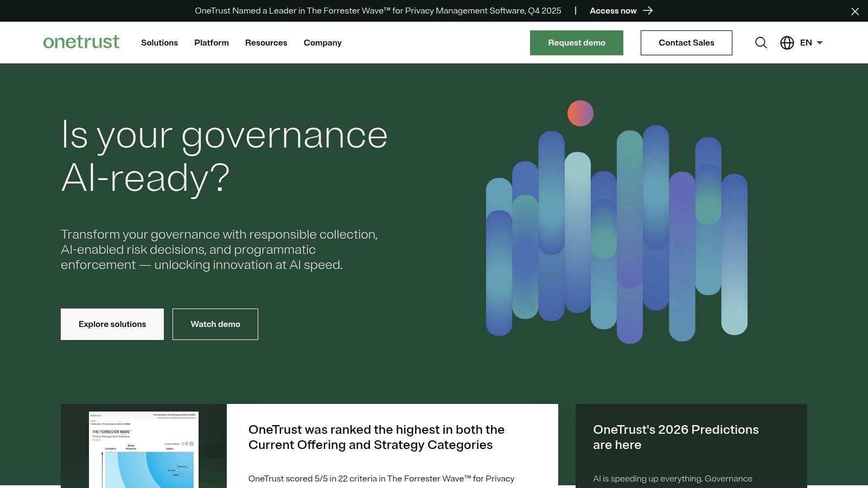Expand the Platform navigation menu
The image size is (868, 488).
coord(211,42)
